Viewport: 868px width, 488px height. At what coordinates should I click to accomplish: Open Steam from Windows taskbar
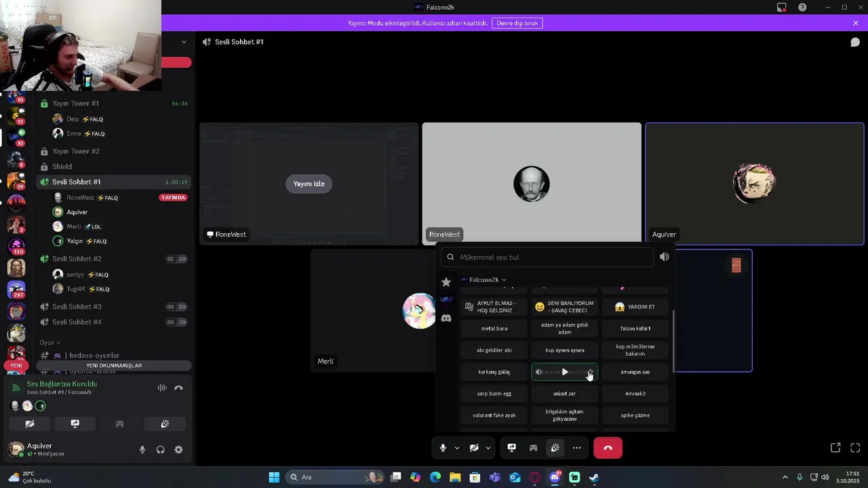594,477
